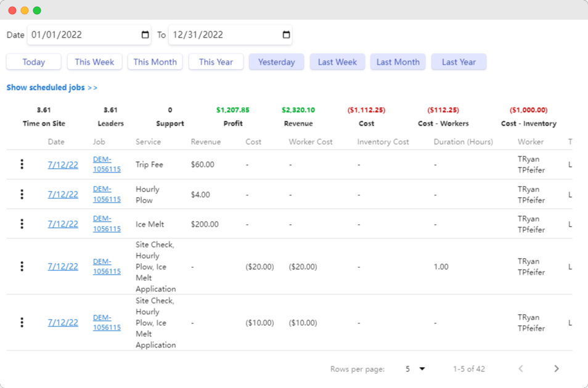Filter results by This Month

[x=155, y=62]
